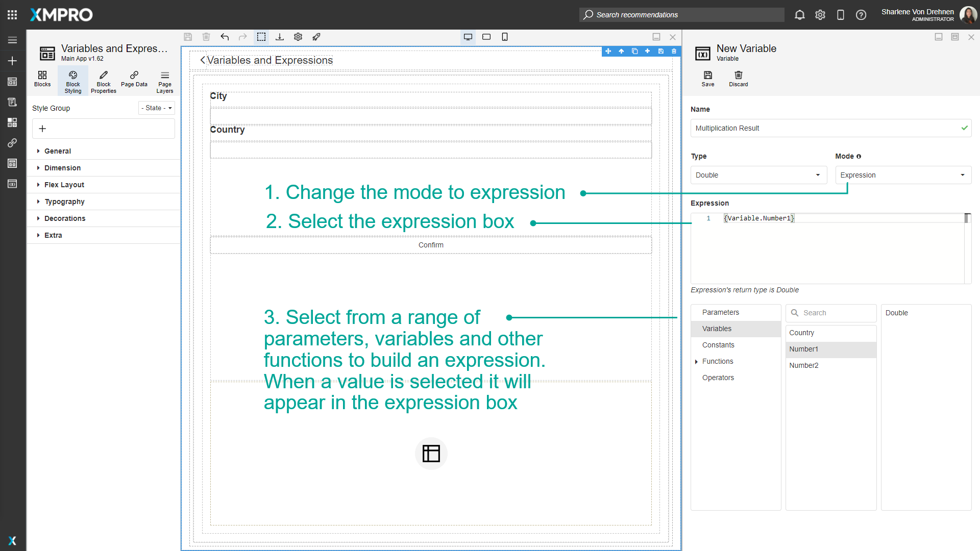Viewport: 980px width, 551px height.
Task: Select the Page Data icon
Action: coord(134,80)
